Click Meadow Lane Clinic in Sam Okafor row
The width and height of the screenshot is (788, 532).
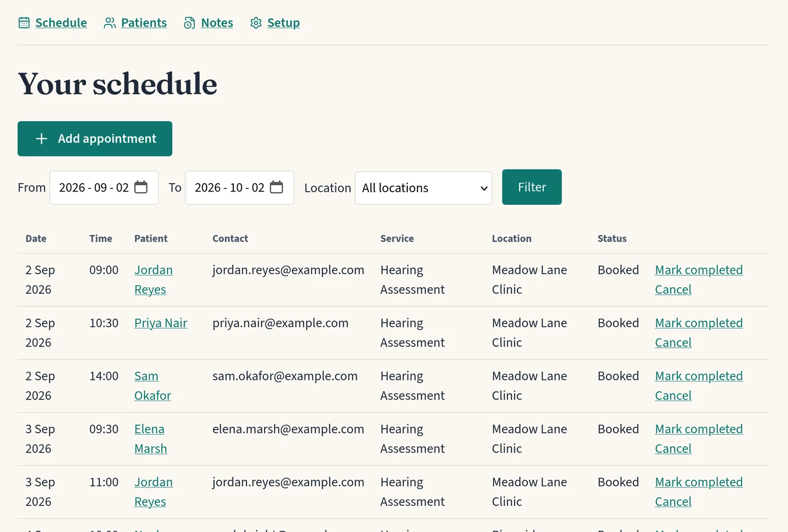pyautogui.click(x=529, y=386)
